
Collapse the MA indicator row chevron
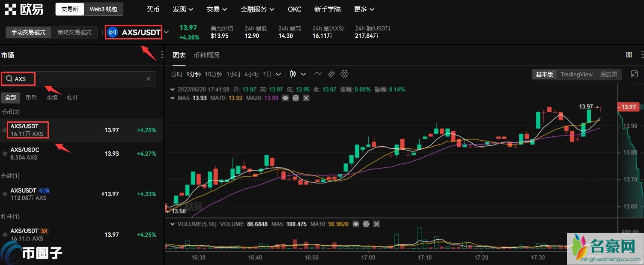(173, 98)
